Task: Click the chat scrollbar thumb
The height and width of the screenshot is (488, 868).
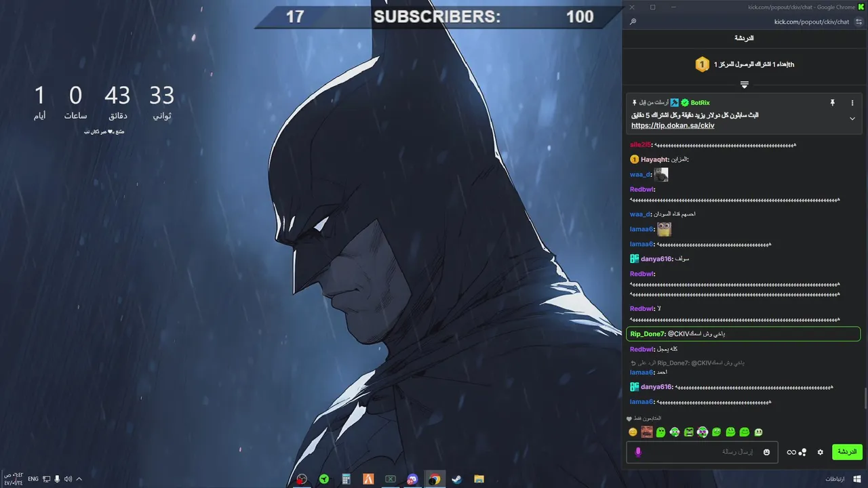Action: click(865, 399)
